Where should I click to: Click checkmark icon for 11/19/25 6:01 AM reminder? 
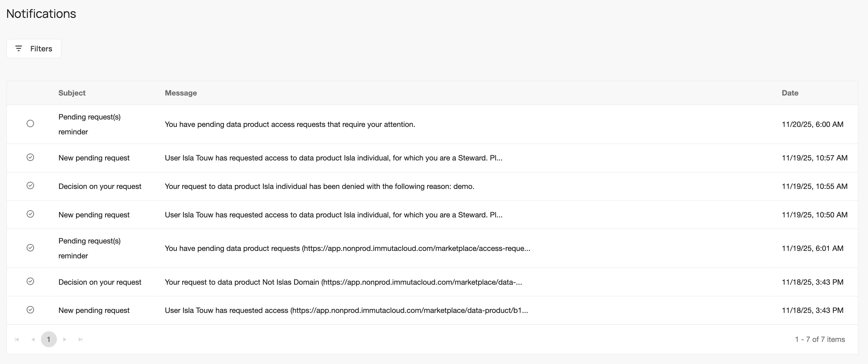point(30,248)
